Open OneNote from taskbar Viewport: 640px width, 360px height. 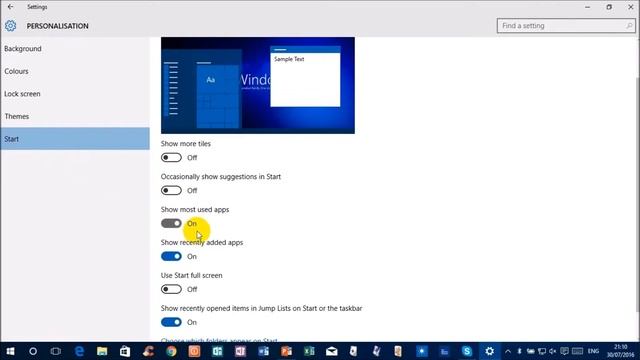pos(240,351)
